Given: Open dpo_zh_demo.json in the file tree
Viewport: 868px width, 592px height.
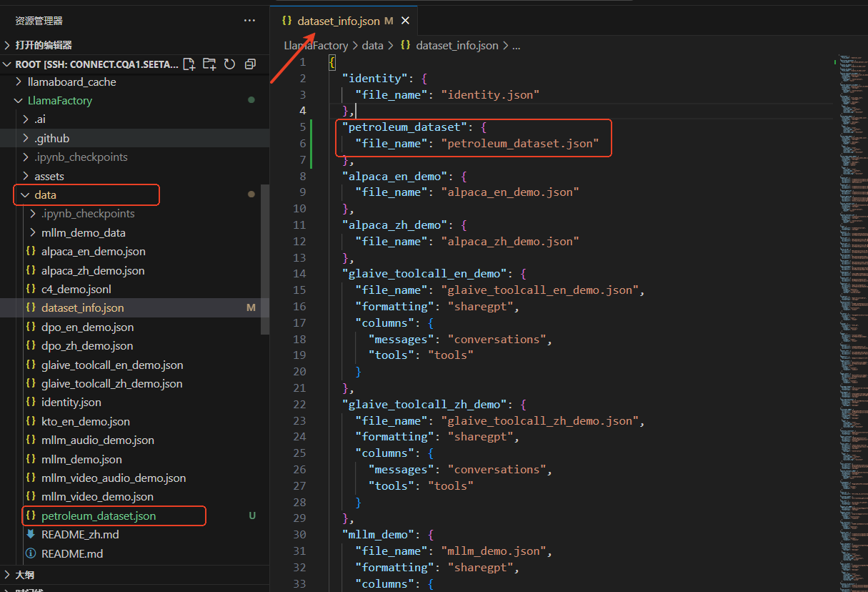Looking at the screenshot, I should pos(87,346).
